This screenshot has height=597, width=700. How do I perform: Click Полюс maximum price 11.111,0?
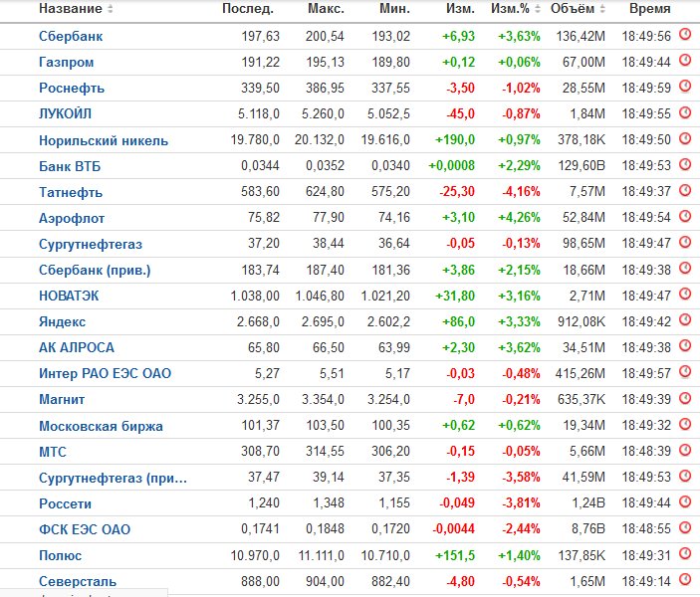tap(322, 555)
